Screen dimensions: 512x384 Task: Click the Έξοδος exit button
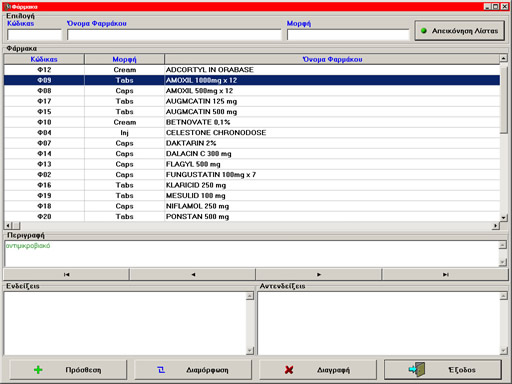(443, 370)
